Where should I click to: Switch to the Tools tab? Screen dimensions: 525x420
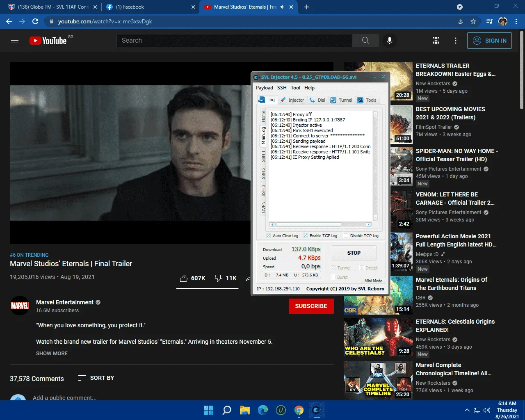tap(367, 100)
